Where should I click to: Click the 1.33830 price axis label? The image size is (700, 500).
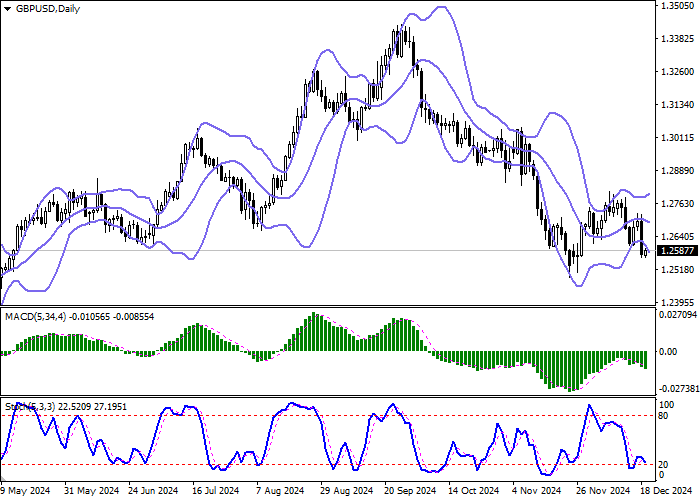coord(677,39)
